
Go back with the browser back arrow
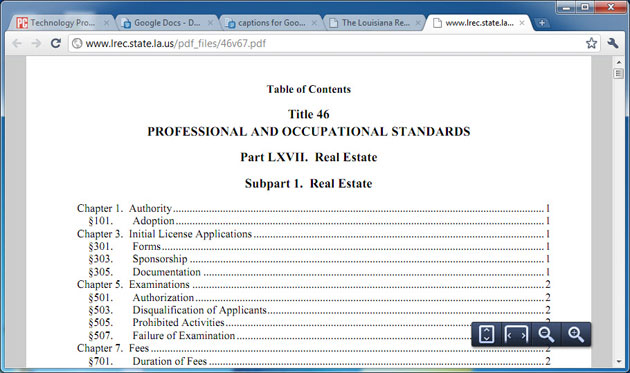point(17,43)
